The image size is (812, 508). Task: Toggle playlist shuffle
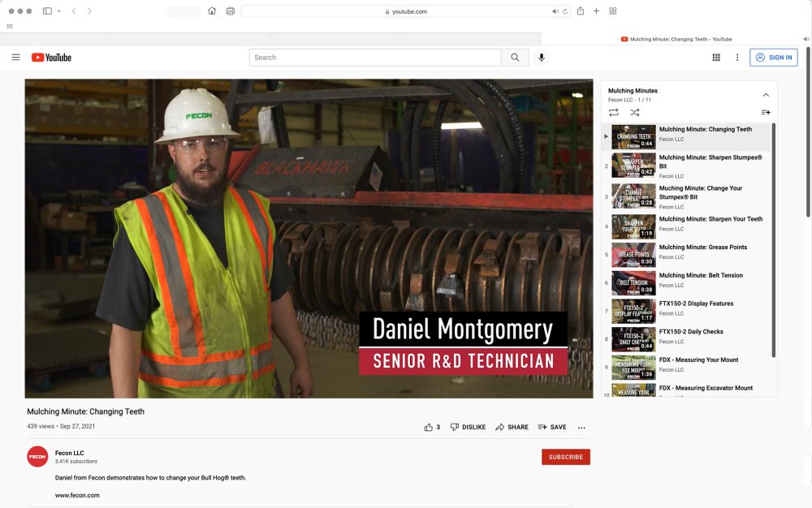634,112
